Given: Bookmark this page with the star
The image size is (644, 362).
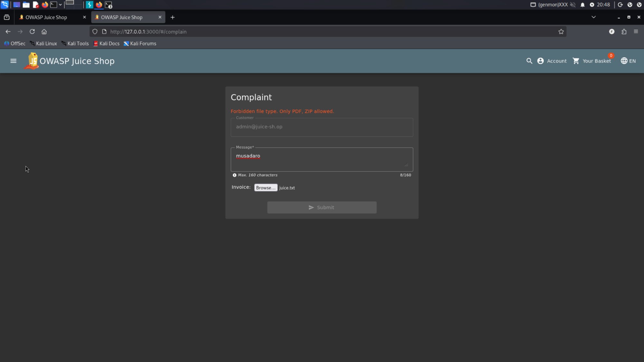Looking at the screenshot, I should click(561, 32).
